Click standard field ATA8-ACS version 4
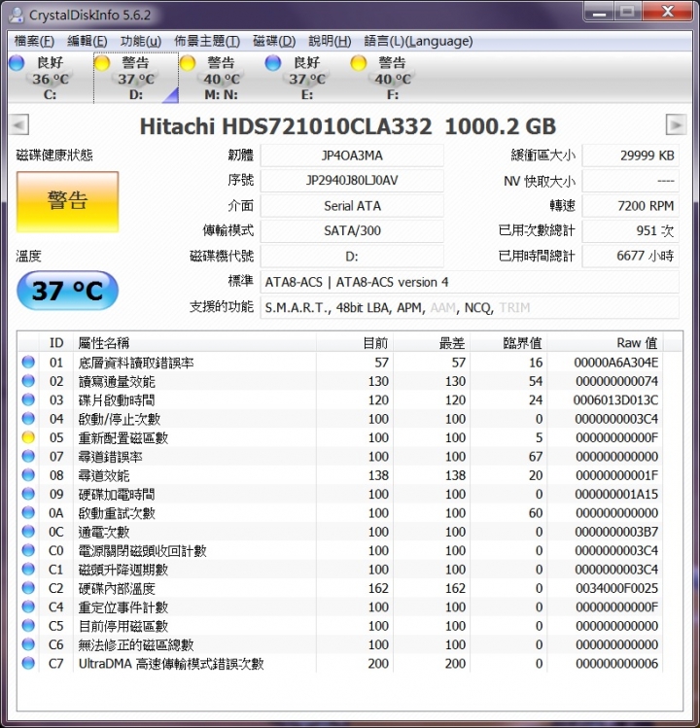The image size is (700, 728). click(470, 282)
